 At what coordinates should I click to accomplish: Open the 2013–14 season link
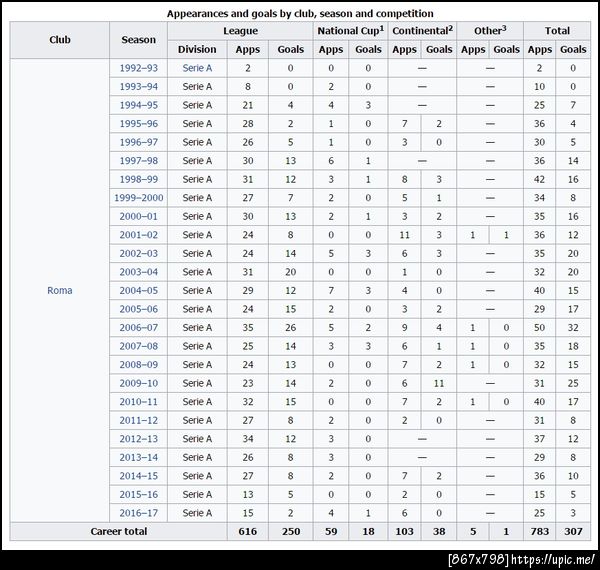(139, 458)
